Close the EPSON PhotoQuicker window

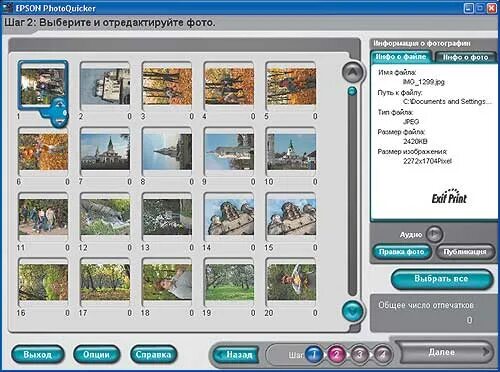(x=491, y=8)
